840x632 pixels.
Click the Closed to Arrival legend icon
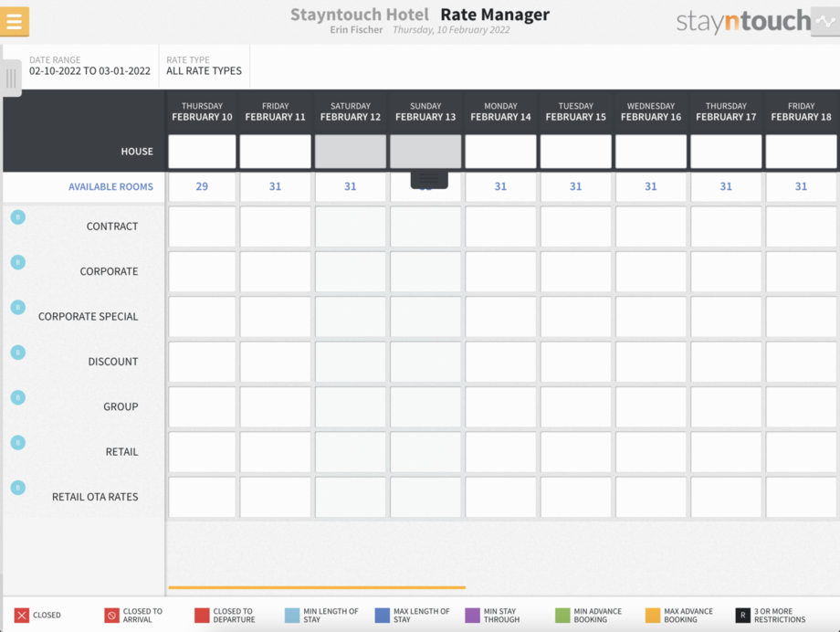tap(111, 616)
